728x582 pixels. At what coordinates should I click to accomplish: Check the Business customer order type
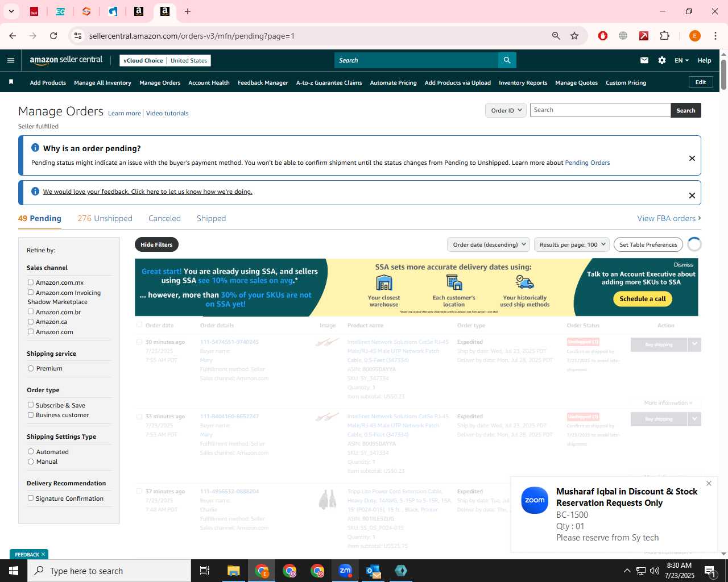click(x=31, y=415)
